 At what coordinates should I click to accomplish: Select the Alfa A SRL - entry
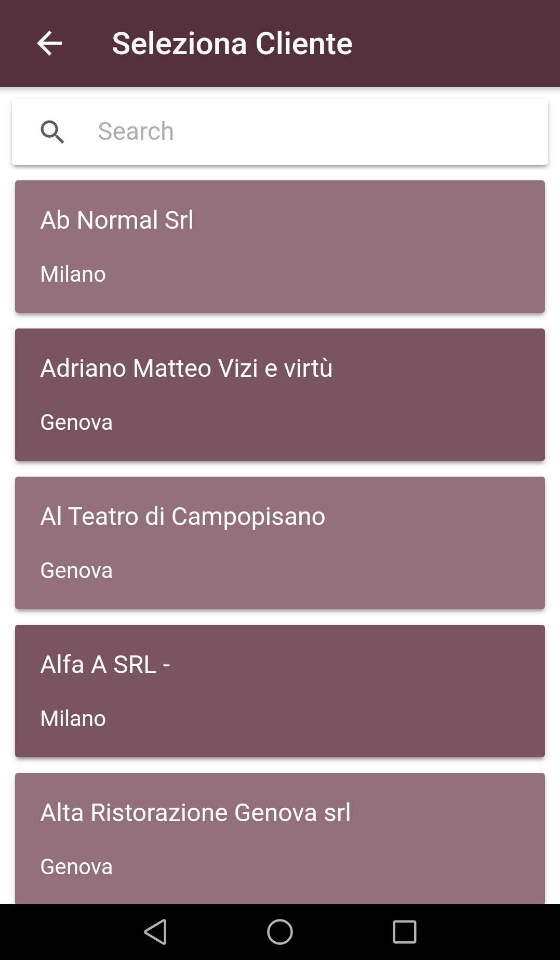coord(105,665)
